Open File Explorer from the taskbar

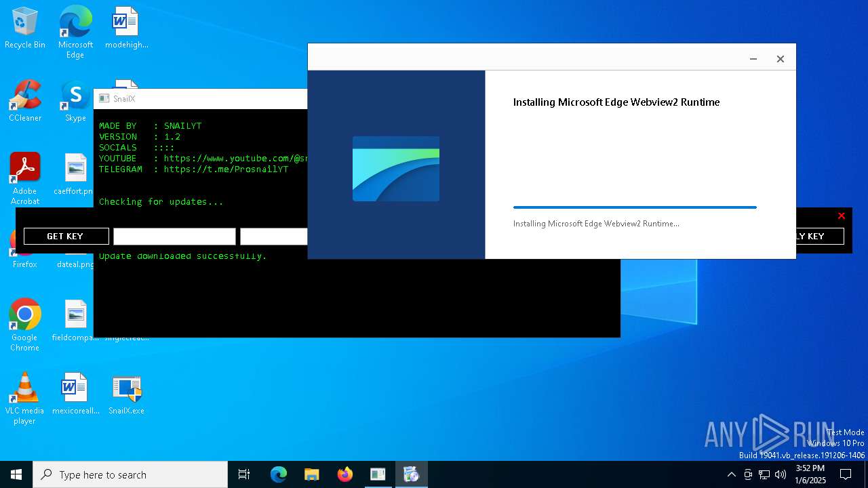[312, 474]
